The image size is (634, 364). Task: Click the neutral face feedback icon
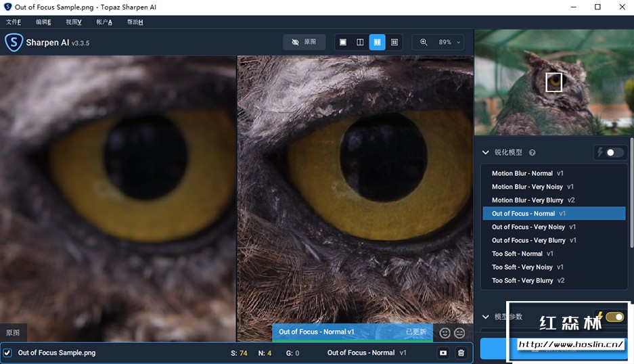point(459,332)
